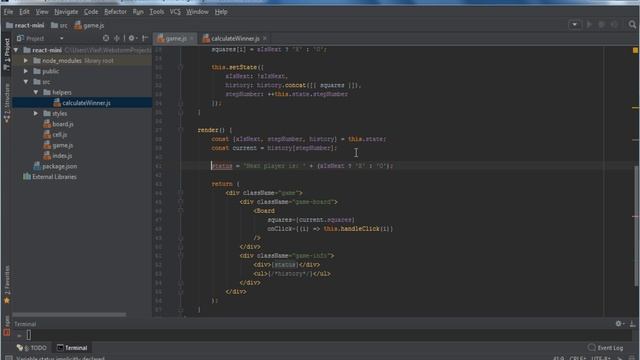Open the Edit menu
640x360 pixels.
[24, 12]
